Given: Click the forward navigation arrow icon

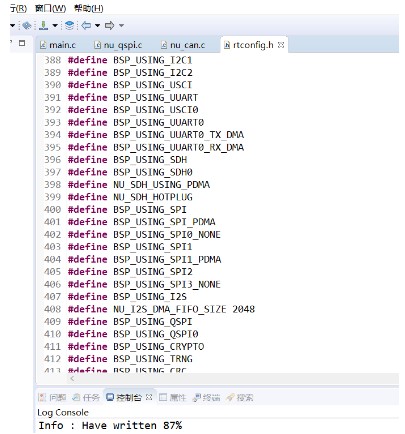Looking at the screenshot, I should pyautogui.click(x=109, y=25).
